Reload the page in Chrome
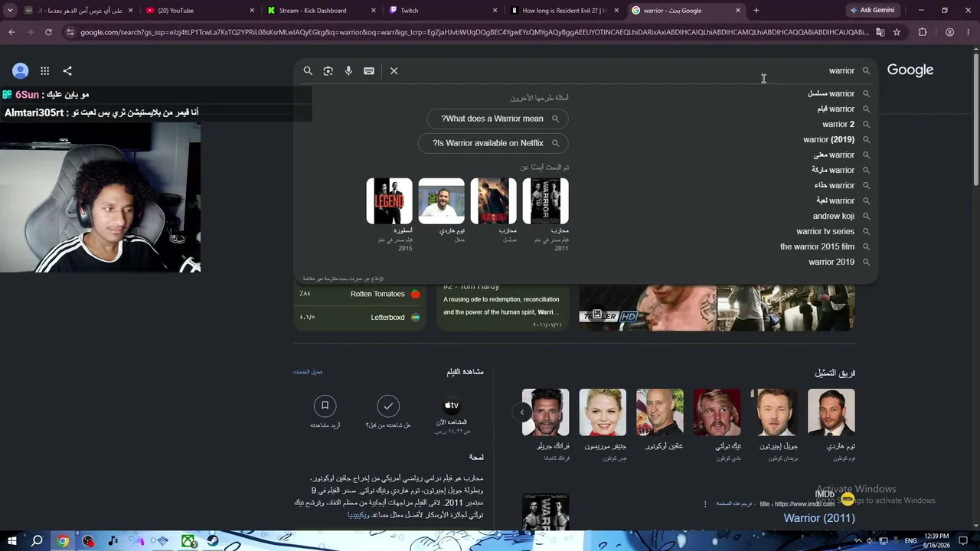Viewport: 980px width, 551px height. [48, 32]
